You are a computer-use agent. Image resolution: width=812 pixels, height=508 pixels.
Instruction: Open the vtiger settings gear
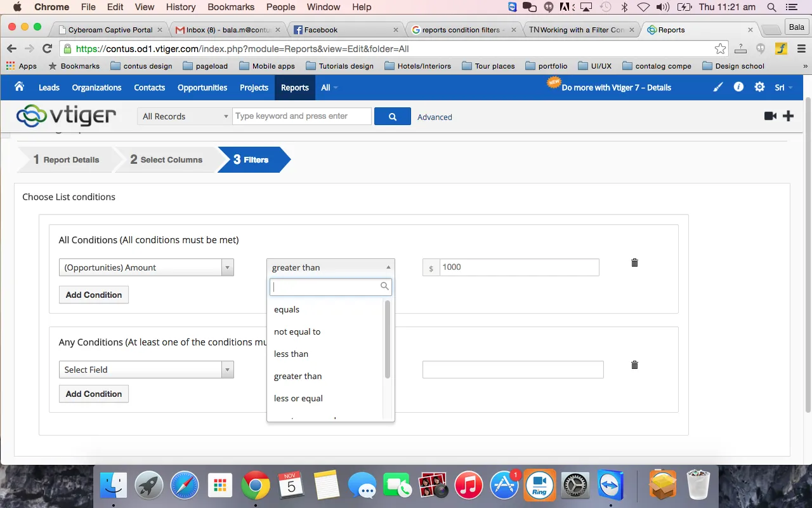[759, 87]
